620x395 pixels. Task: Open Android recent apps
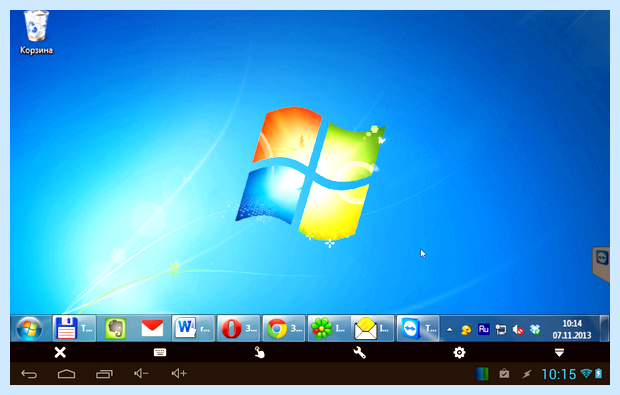click(x=104, y=374)
